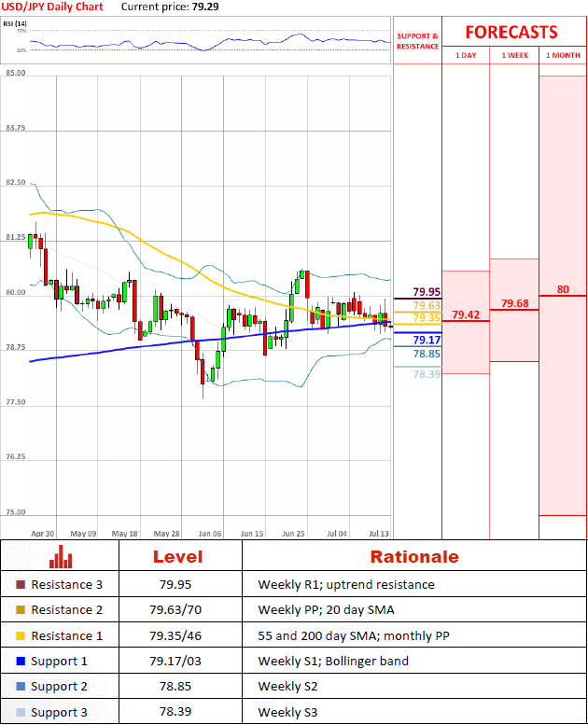Click the current price value 79.29
Viewport: 588px width, 725px height.
click(205, 7)
